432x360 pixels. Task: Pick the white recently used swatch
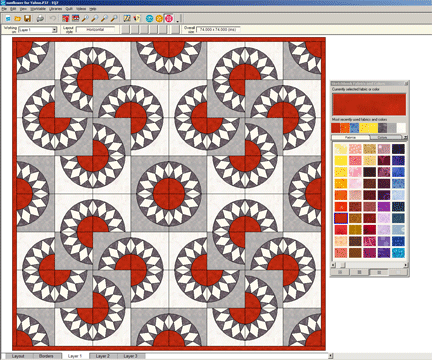coord(402,128)
